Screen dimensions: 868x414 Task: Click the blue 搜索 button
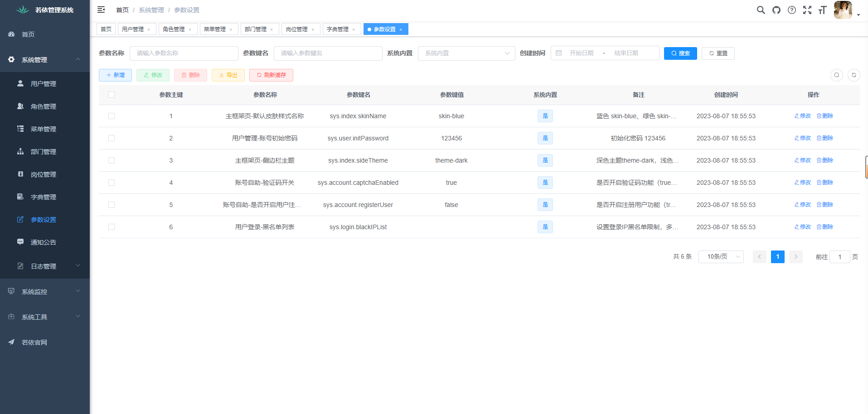click(680, 53)
